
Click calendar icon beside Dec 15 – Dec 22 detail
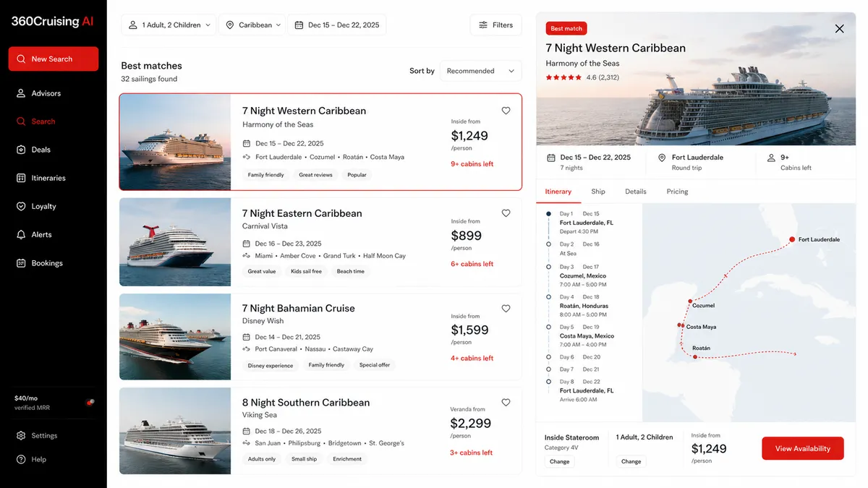click(551, 158)
